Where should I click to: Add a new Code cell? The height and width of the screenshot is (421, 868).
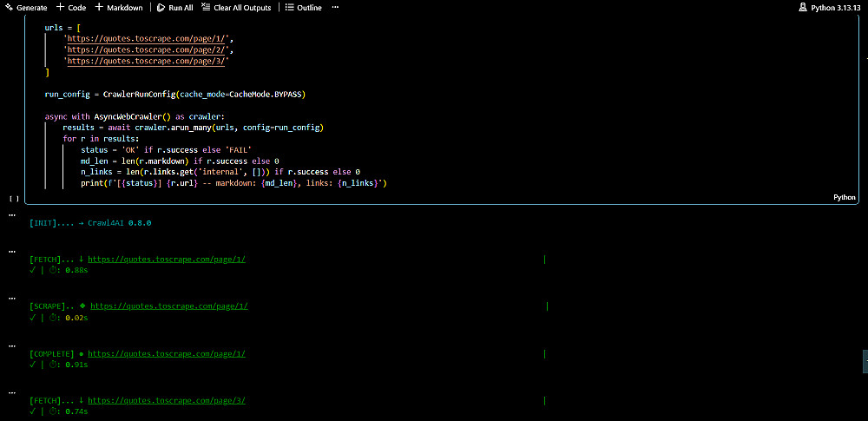[x=71, y=8]
